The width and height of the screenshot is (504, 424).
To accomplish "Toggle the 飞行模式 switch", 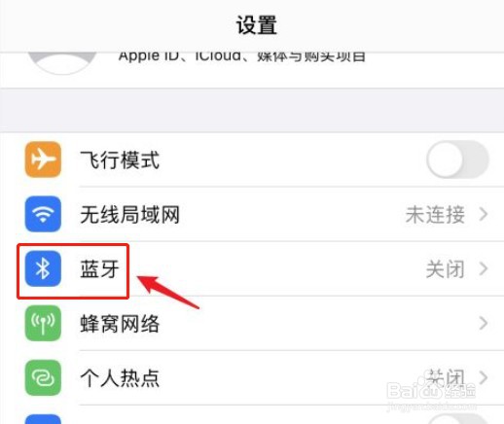I will [457, 159].
